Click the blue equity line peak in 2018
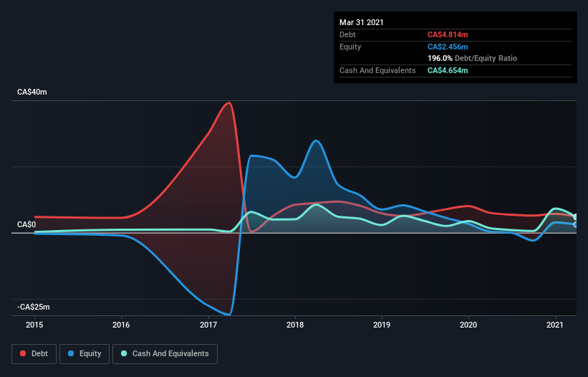 (x=316, y=140)
